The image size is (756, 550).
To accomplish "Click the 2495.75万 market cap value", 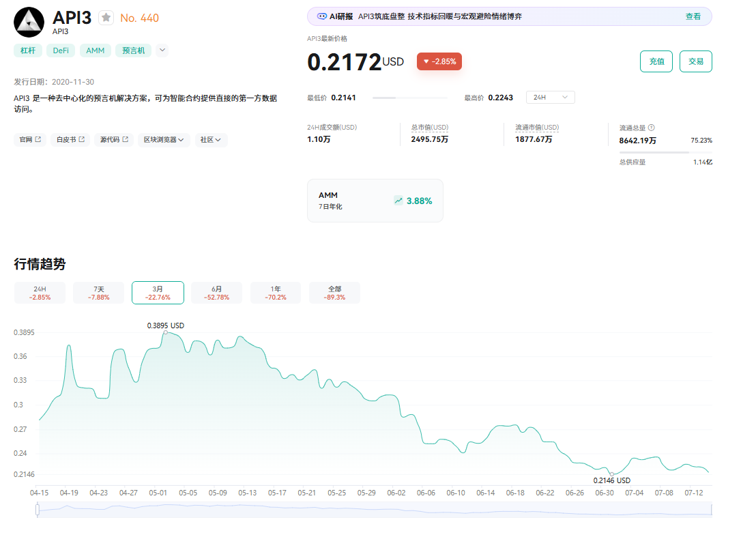I will (x=429, y=139).
